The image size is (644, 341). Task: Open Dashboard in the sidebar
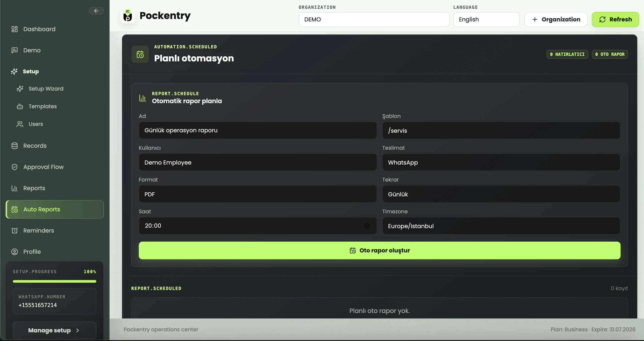click(55, 29)
